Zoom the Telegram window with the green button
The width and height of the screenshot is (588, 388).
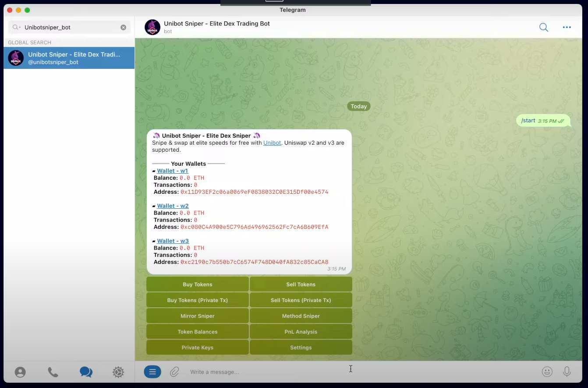click(27, 10)
